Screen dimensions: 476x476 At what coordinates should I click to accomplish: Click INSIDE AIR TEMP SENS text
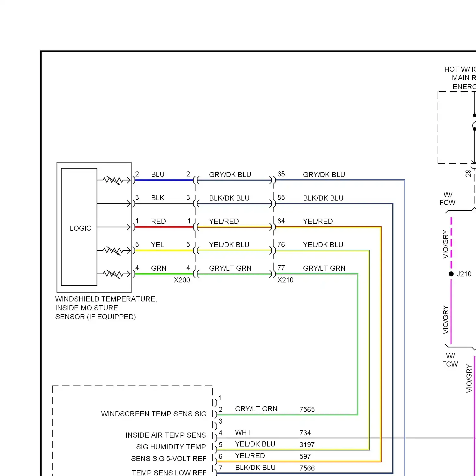point(166,435)
